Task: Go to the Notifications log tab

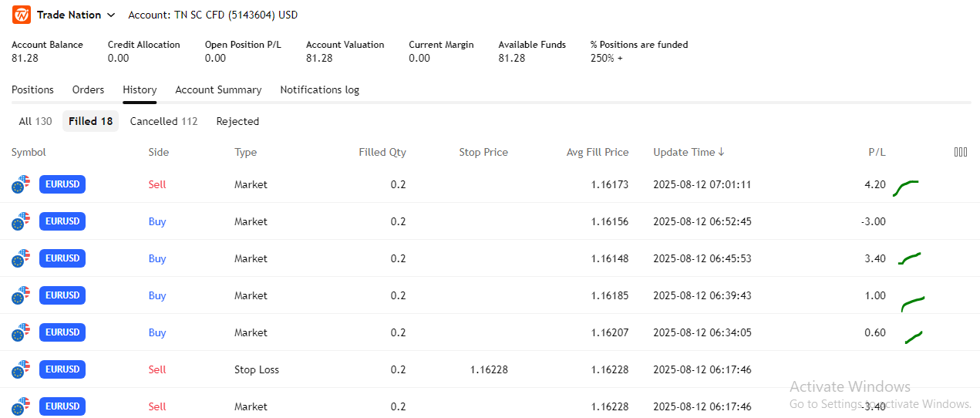Action: pos(319,89)
